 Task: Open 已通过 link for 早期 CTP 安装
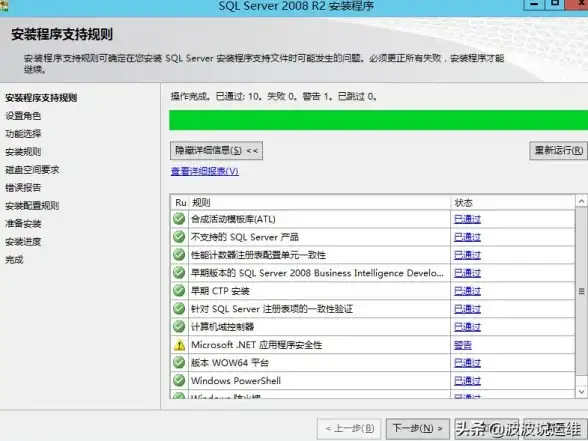point(467,291)
